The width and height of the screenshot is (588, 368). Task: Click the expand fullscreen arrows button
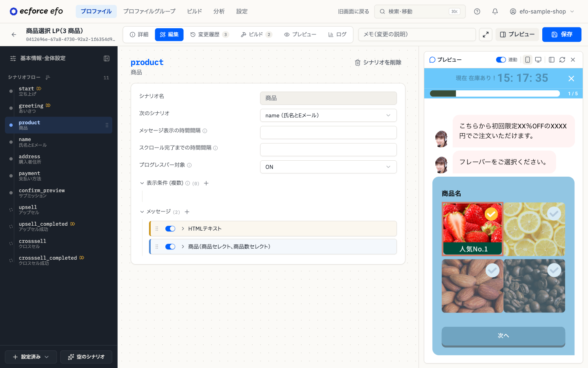coord(486,35)
